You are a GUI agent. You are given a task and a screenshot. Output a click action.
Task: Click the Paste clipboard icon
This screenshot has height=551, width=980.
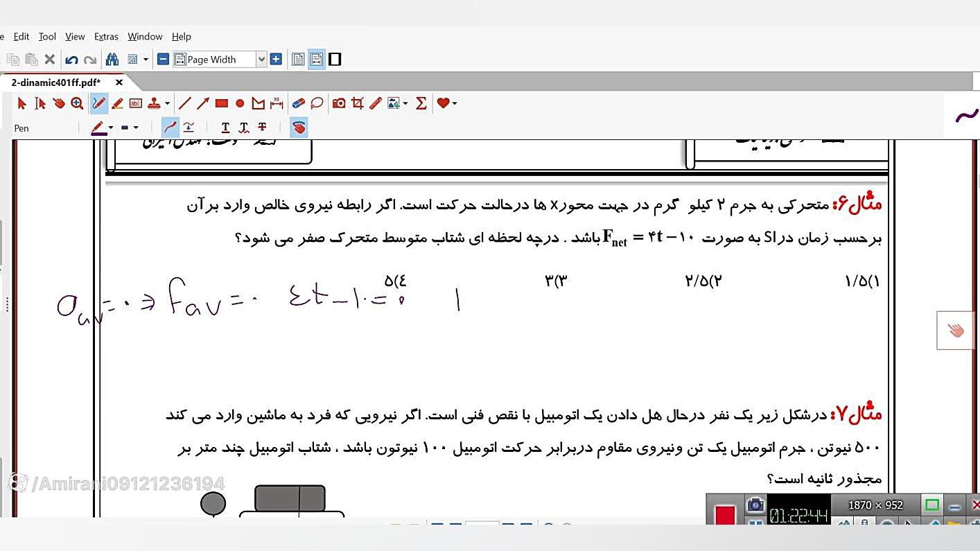coord(30,60)
